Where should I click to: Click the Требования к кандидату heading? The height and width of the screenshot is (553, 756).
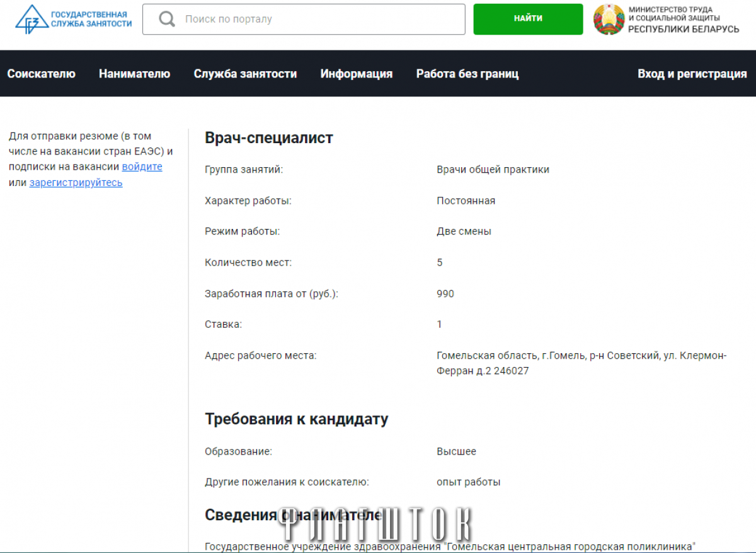297,419
